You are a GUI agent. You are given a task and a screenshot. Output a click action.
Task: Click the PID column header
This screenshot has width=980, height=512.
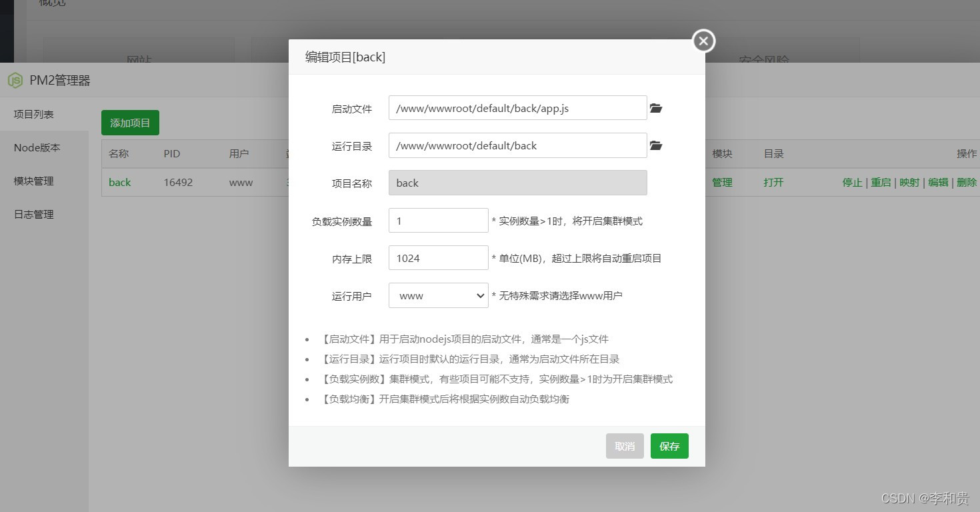[172, 153]
